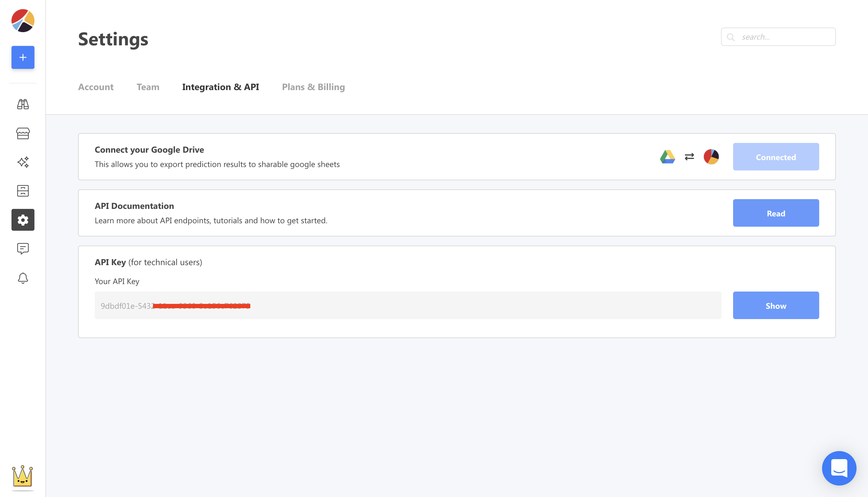
Task: Click the bell notifications icon
Action: (x=23, y=278)
